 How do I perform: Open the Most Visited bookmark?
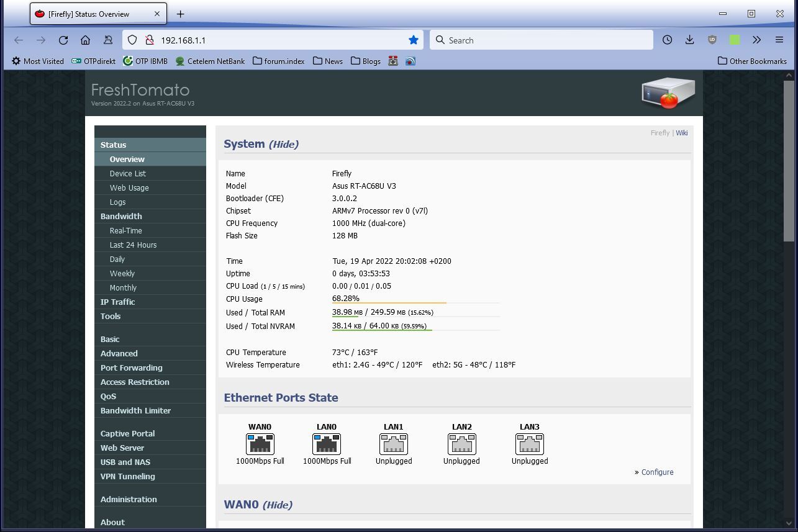pyautogui.click(x=38, y=61)
